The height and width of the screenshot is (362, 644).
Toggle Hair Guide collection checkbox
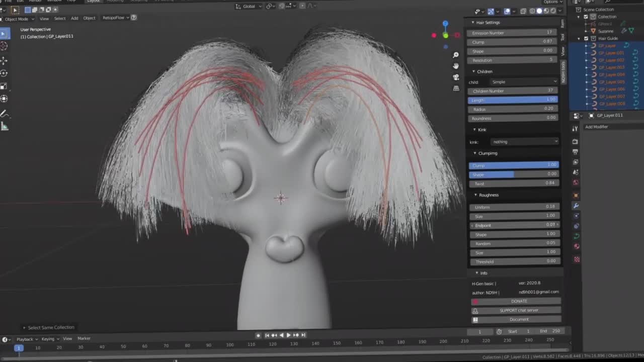click(x=586, y=38)
